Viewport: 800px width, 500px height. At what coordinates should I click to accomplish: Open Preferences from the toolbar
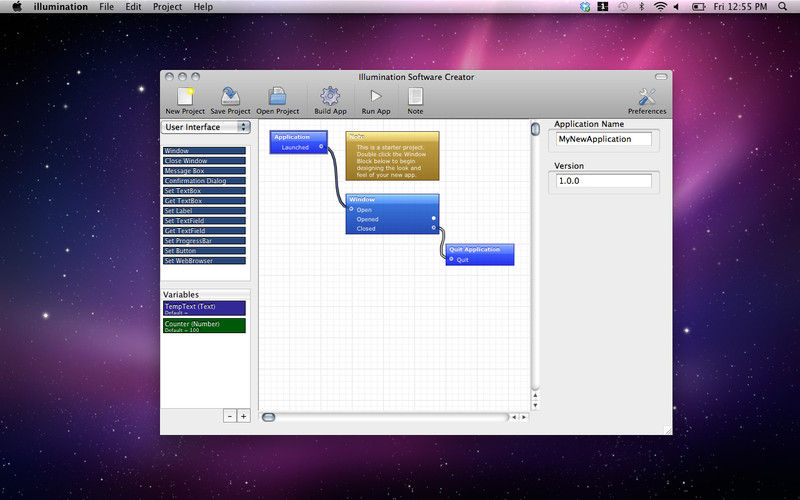[647, 101]
